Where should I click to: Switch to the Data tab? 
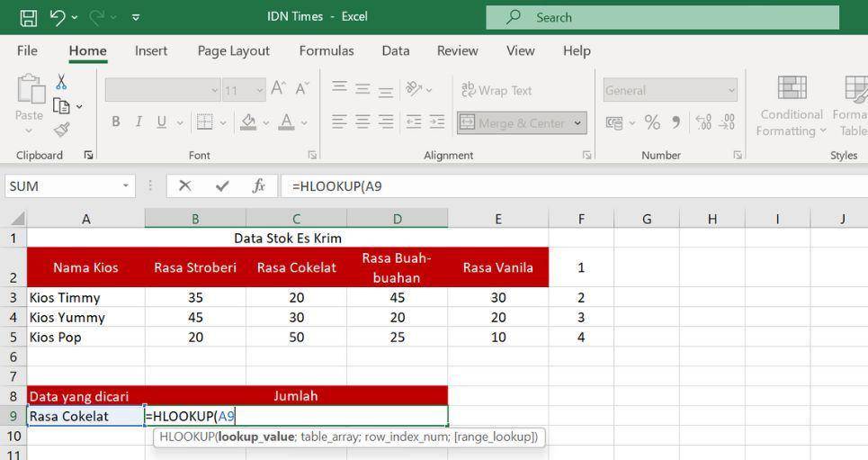coord(395,50)
